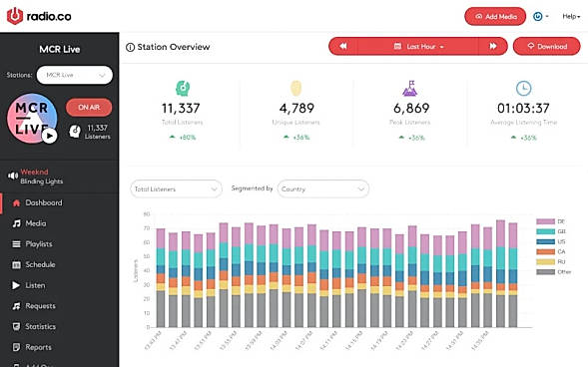
Task: Click the Station Overview info icon
Action: coord(130,47)
